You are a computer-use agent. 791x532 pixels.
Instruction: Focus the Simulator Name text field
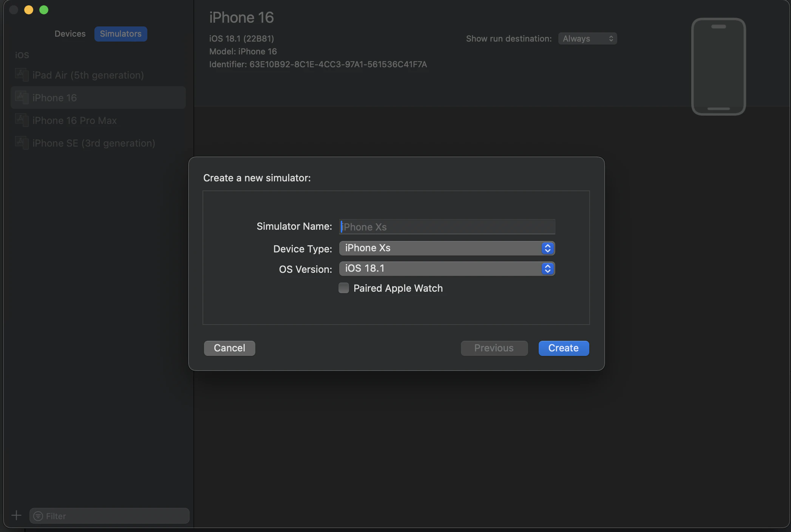(x=447, y=227)
